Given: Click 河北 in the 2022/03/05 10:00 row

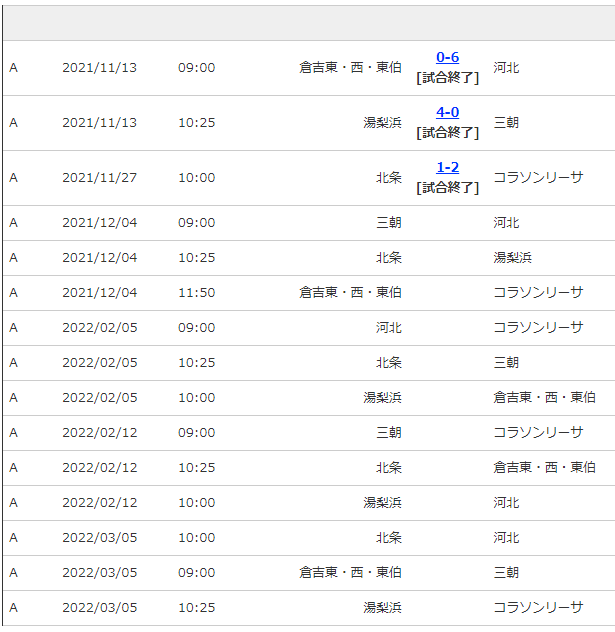Looking at the screenshot, I should [506, 538].
